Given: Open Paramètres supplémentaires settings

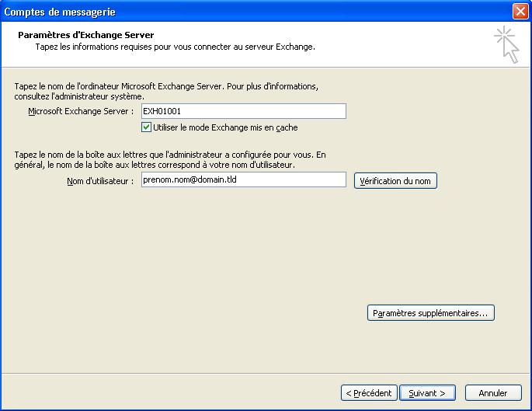Looking at the screenshot, I should [430, 313].
